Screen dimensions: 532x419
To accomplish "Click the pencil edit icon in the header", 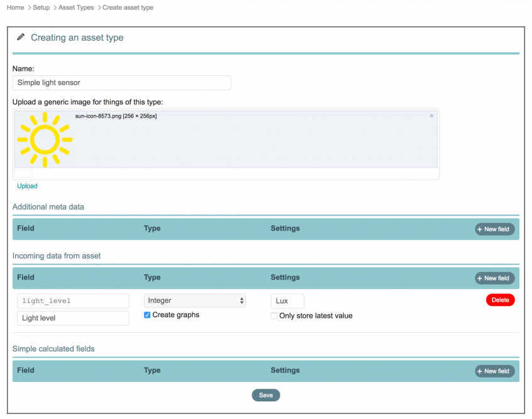I will coord(21,37).
